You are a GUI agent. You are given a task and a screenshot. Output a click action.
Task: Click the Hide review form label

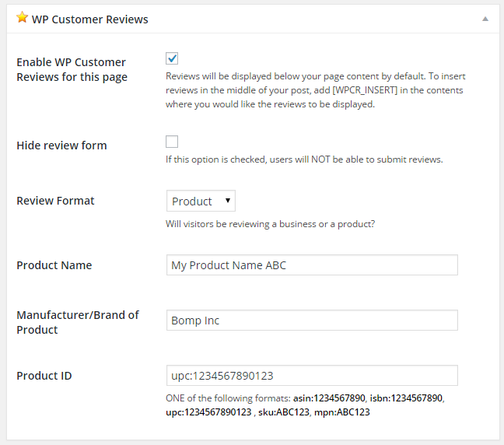[x=61, y=145]
